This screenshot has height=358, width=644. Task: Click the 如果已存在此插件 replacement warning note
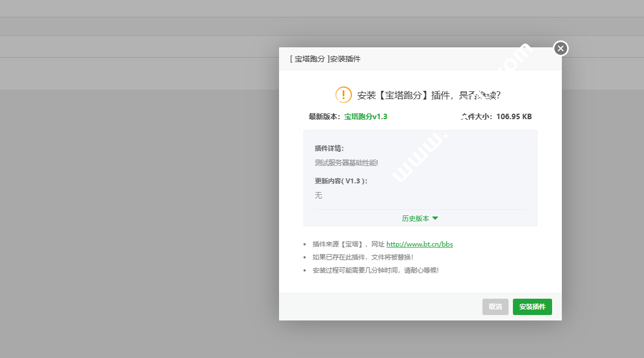[x=362, y=257]
